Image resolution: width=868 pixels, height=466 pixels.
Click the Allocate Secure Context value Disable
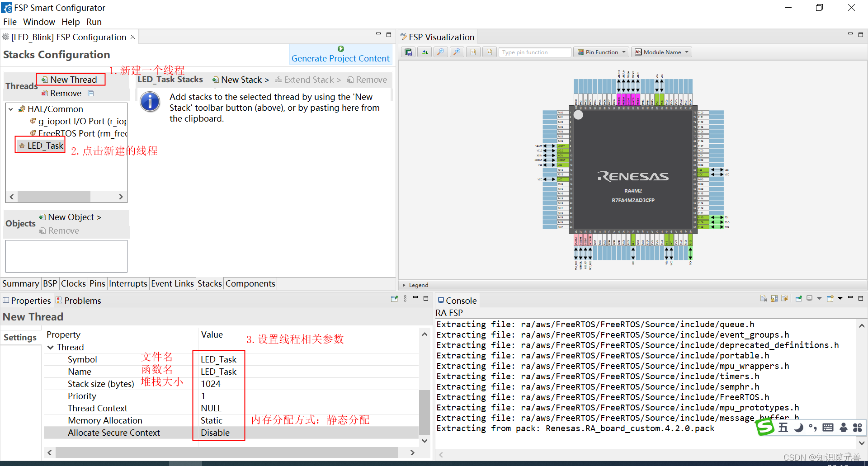[215, 433]
